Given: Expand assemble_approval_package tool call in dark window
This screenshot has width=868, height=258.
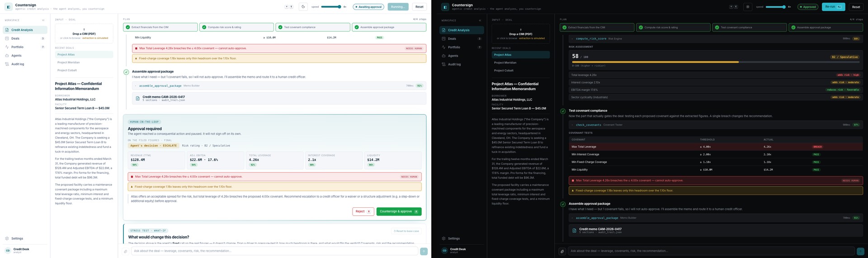Looking at the screenshot, I should (716, 218).
